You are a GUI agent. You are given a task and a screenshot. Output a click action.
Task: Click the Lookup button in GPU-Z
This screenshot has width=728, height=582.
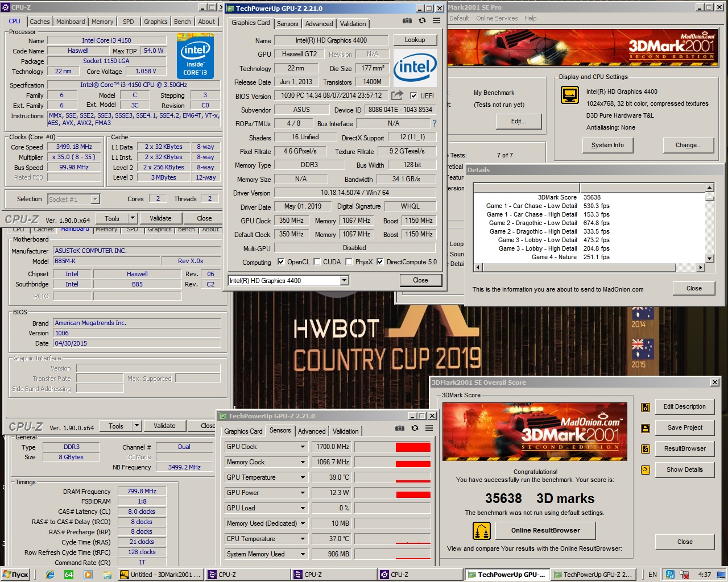coord(415,40)
